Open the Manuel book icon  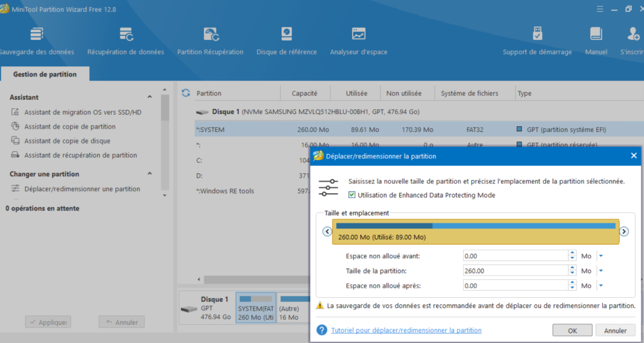[596, 35]
